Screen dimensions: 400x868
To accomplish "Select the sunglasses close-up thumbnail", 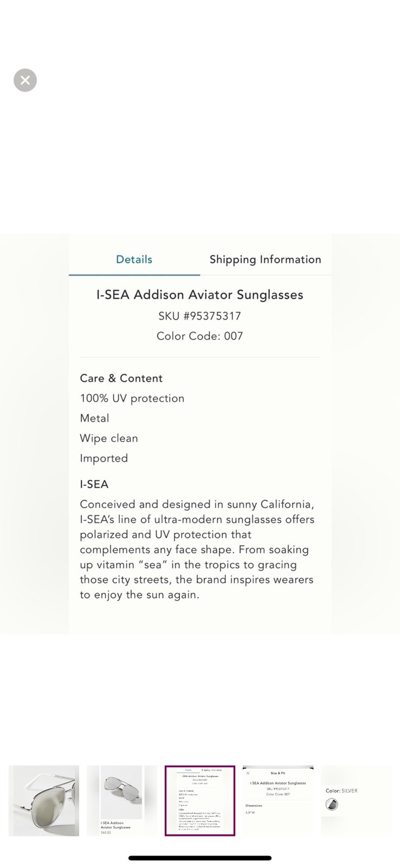I will pyautogui.click(x=44, y=801).
